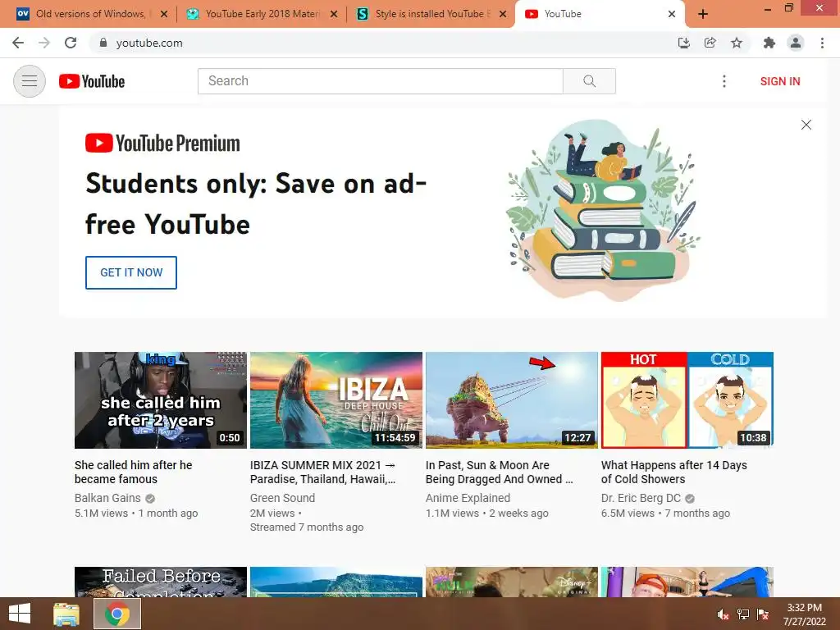Screen dimensions: 840x630
Task: Bookmark this page with star icon
Action: pos(737,43)
